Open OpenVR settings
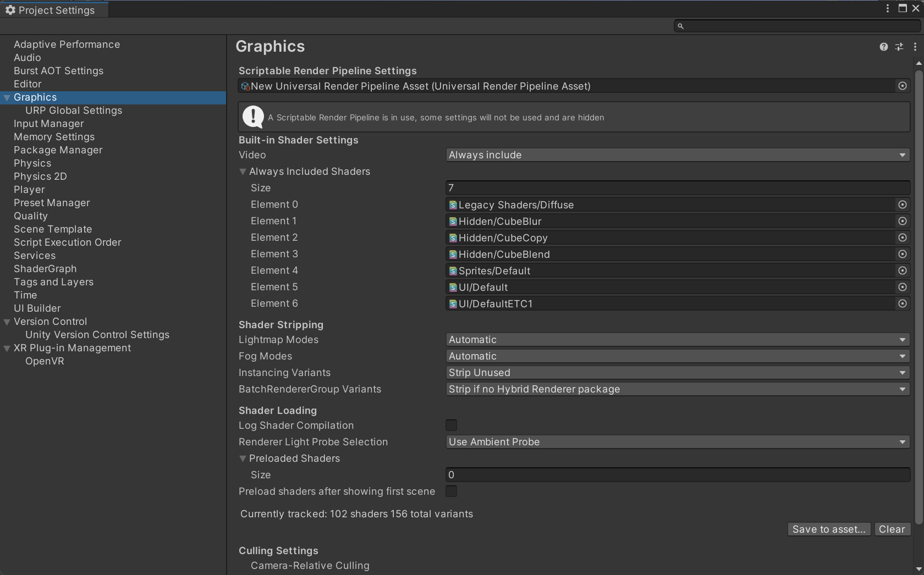The height and width of the screenshot is (575, 924). coord(45,361)
